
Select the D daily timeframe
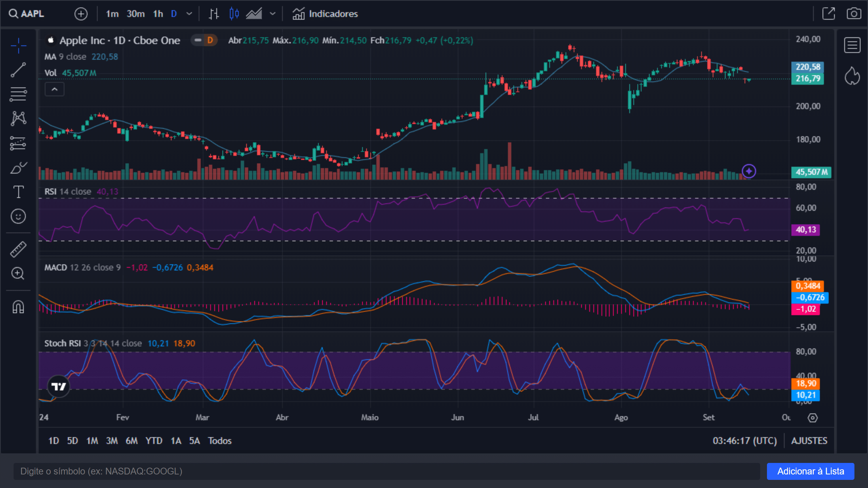[174, 14]
